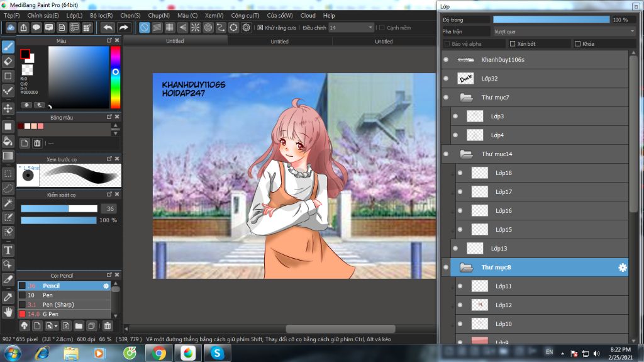Enable Xén bớt clipping checkbox
This screenshot has width=644, height=362.
(x=512, y=43)
